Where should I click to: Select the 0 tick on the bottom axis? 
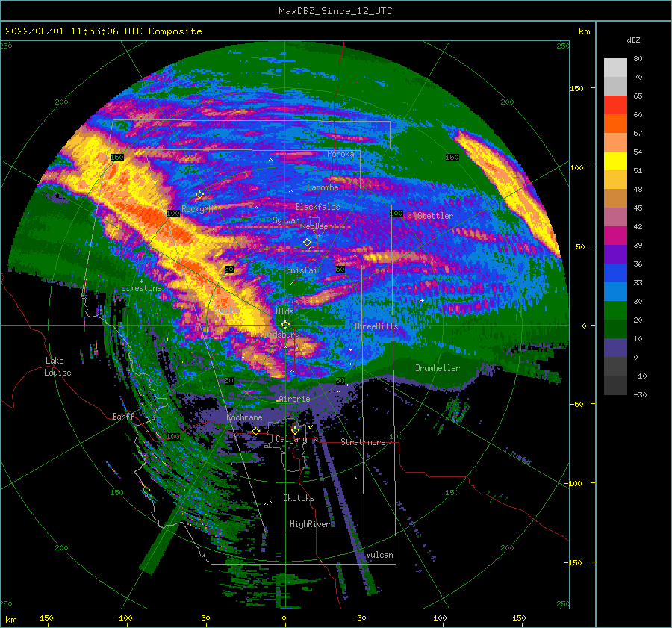[x=284, y=618]
